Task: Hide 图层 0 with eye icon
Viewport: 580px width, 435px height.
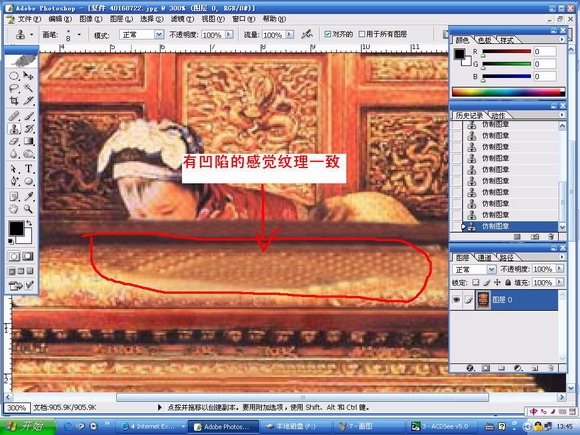Action: pyautogui.click(x=456, y=300)
